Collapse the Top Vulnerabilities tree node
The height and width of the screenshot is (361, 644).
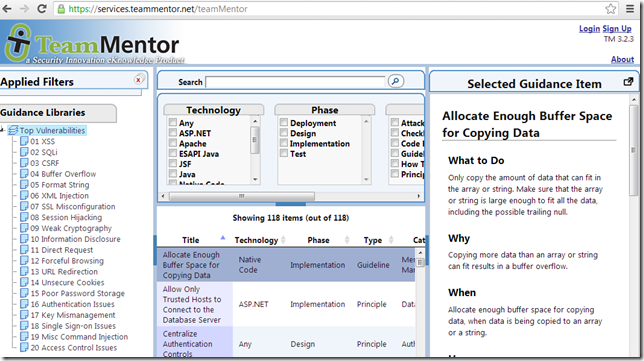click(2, 130)
